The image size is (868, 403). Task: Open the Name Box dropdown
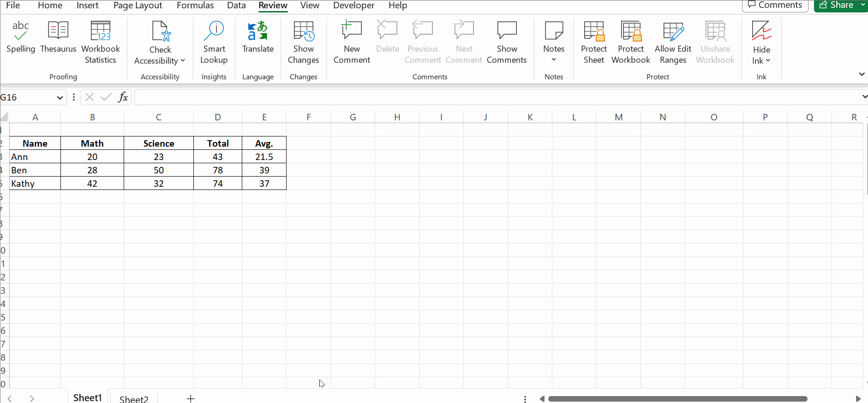coord(60,98)
